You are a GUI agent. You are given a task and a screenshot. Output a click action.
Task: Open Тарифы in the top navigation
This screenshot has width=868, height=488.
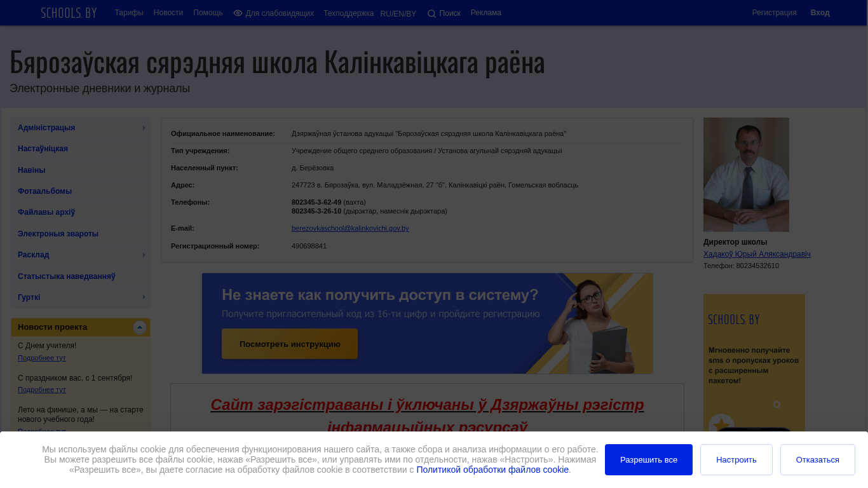[x=129, y=13]
